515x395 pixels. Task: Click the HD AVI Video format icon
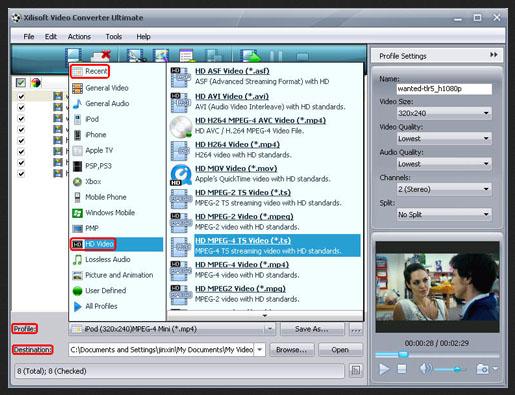click(x=180, y=102)
